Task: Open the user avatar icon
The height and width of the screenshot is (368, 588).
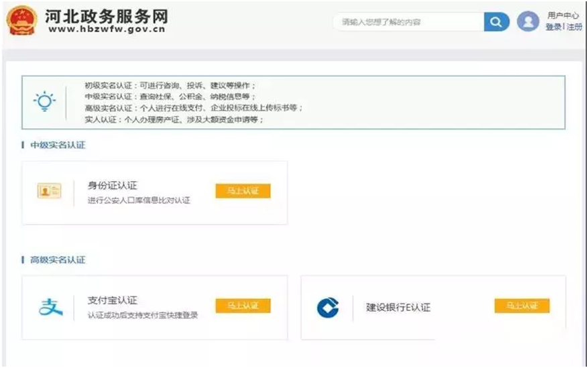Action: (528, 21)
